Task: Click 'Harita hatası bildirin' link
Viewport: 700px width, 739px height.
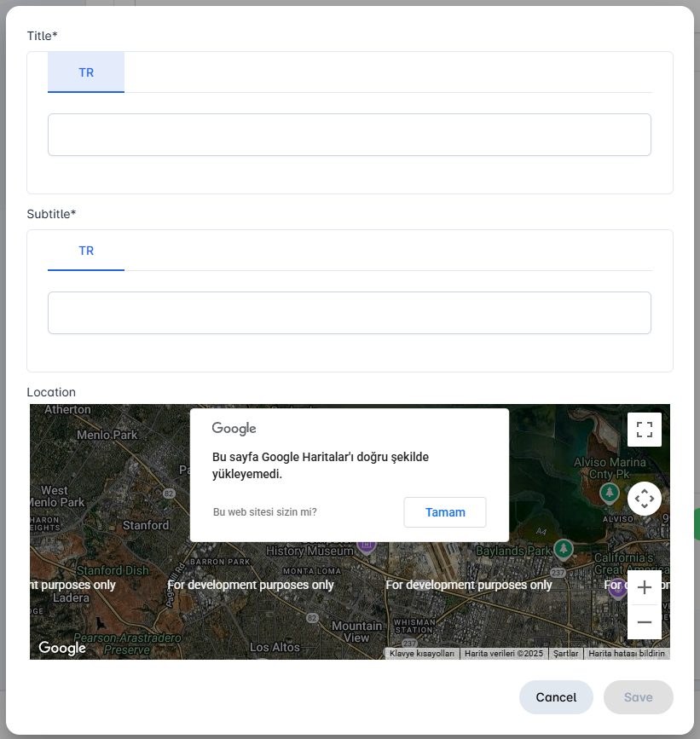Action: click(x=627, y=653)
